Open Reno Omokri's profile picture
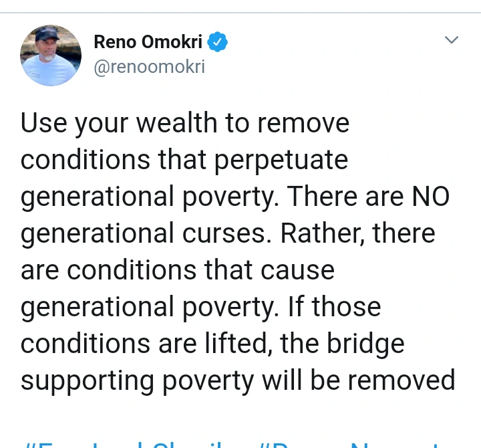Image resolution: width=481 pixels, height=448 pixels. click(x=51, y=55)
